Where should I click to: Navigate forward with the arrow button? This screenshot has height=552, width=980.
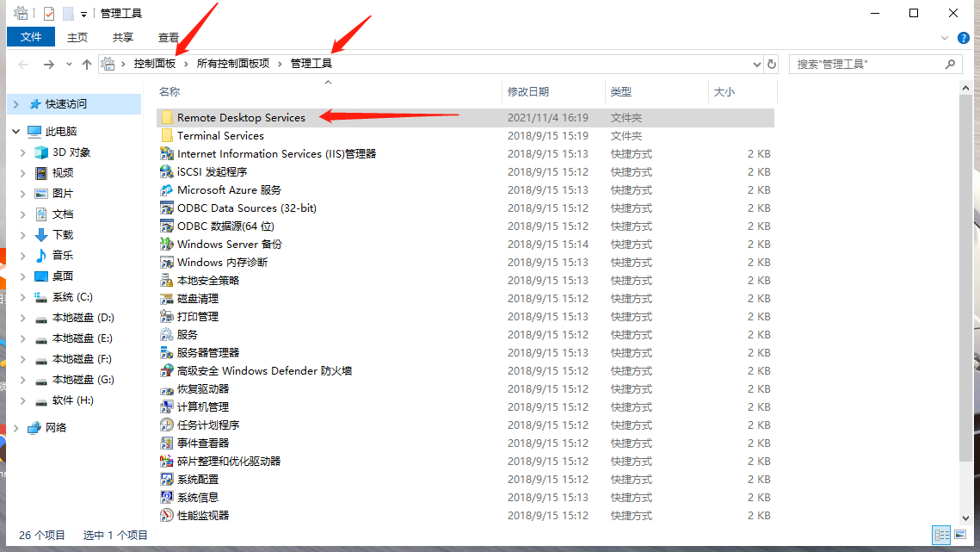click(49, 64)
